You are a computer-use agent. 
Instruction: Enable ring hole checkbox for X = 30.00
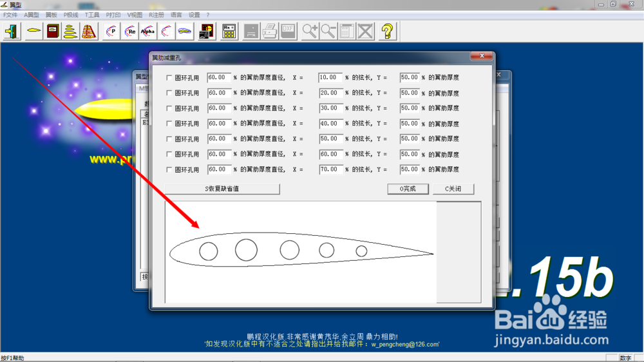tap(169, 108)
